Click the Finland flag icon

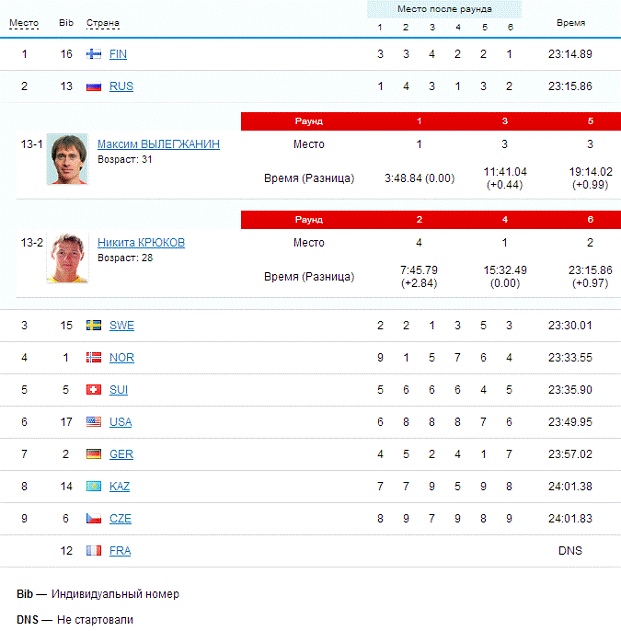coord(94,54)
